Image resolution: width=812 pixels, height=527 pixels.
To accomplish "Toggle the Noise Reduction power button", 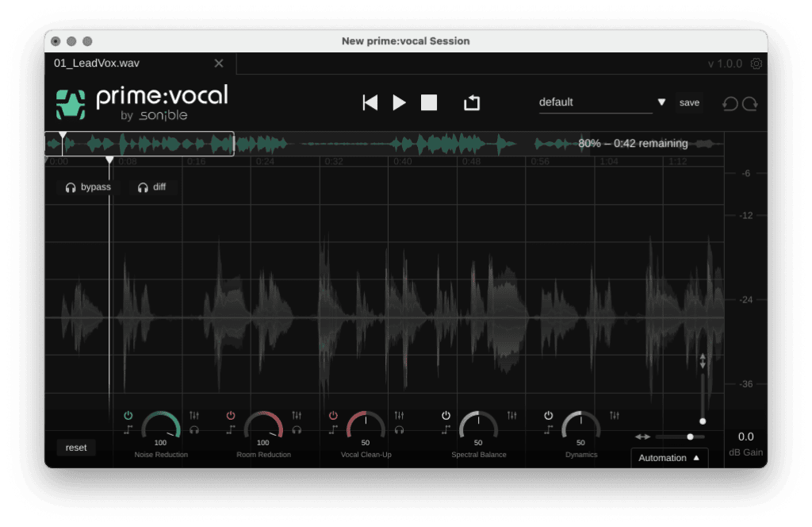I will pos(128,415).
